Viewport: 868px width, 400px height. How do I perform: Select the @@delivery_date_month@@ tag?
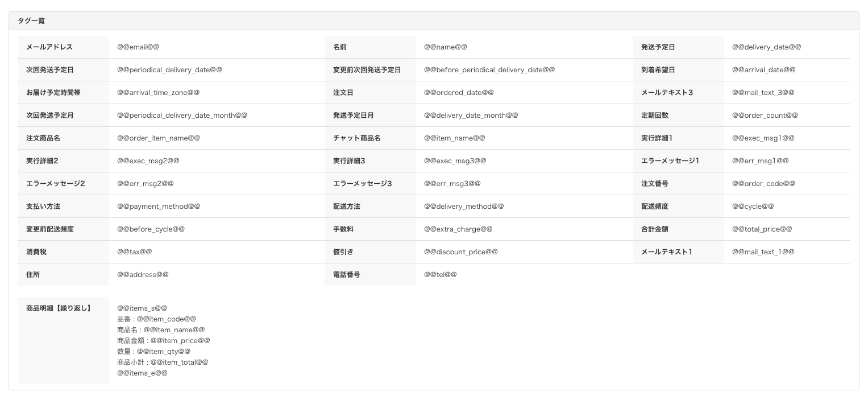coord(471,116)
